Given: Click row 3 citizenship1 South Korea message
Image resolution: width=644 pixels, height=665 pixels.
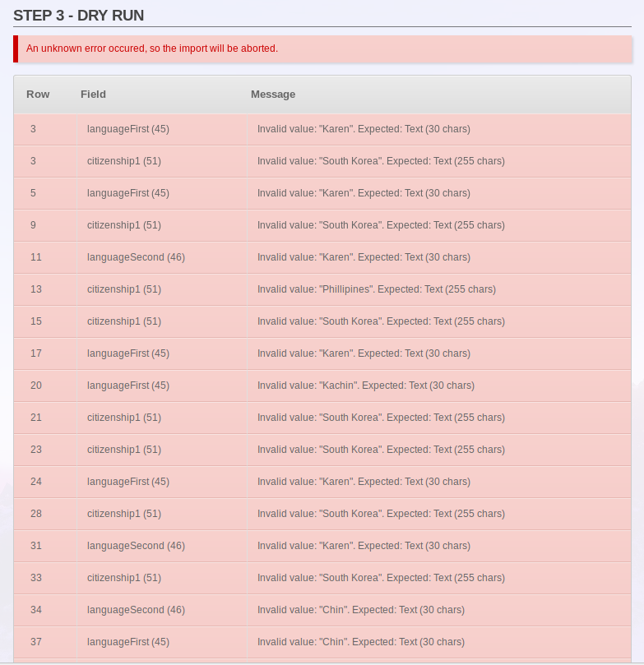Looking at the screenshot, I should tap(381, 161).
